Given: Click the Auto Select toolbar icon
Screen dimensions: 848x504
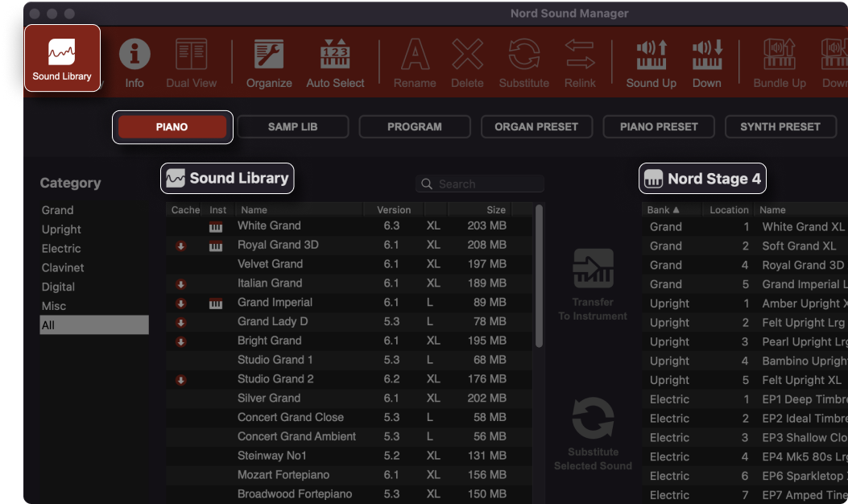Looking at the screenshot, I should pyautogui.click(x=335, y=64).
